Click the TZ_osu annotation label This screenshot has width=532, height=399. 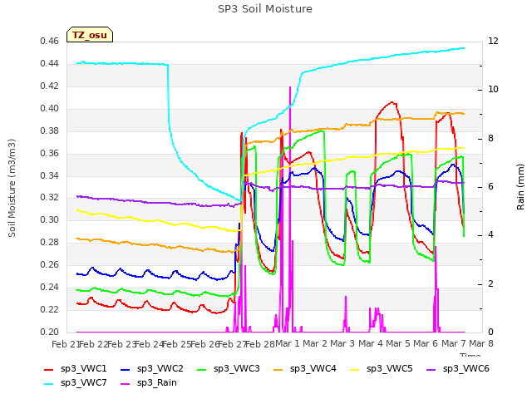(x=90, y=35)
